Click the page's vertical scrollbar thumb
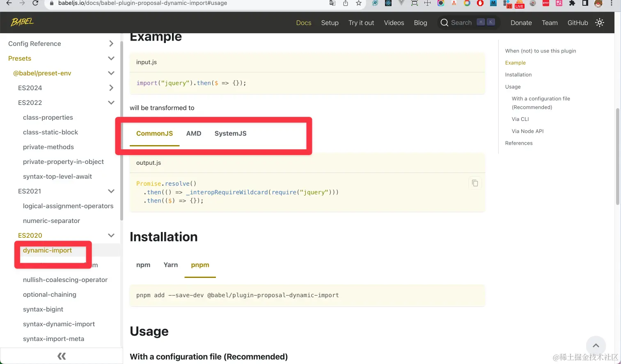The width and height of the screenshot is (621, 364). pyautogui.click(x=618, y=157)
